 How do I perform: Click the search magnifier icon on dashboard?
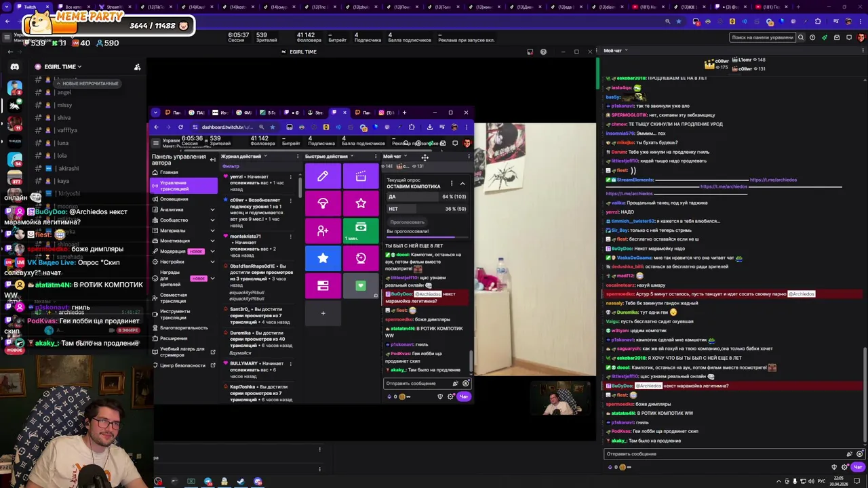[x=801, y=38]
